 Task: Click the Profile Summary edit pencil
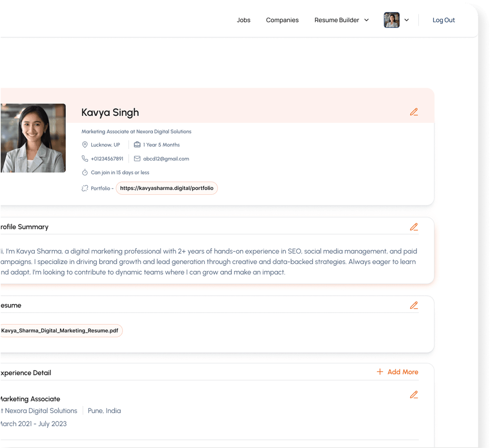414,227
